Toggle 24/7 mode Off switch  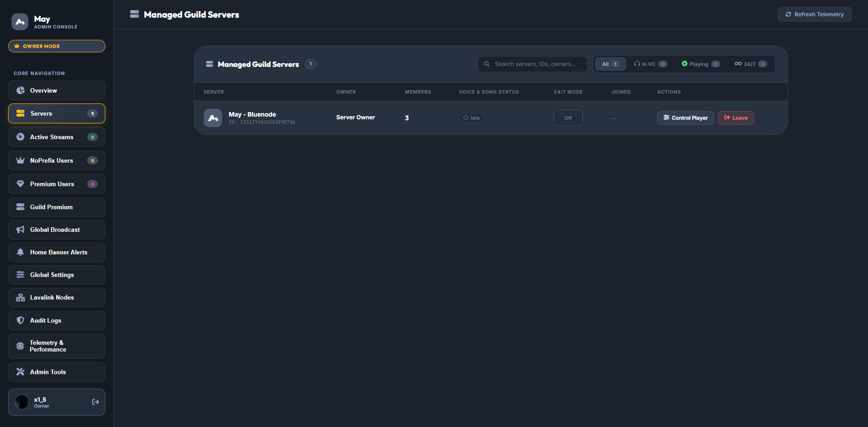click(x=568, y=118)
